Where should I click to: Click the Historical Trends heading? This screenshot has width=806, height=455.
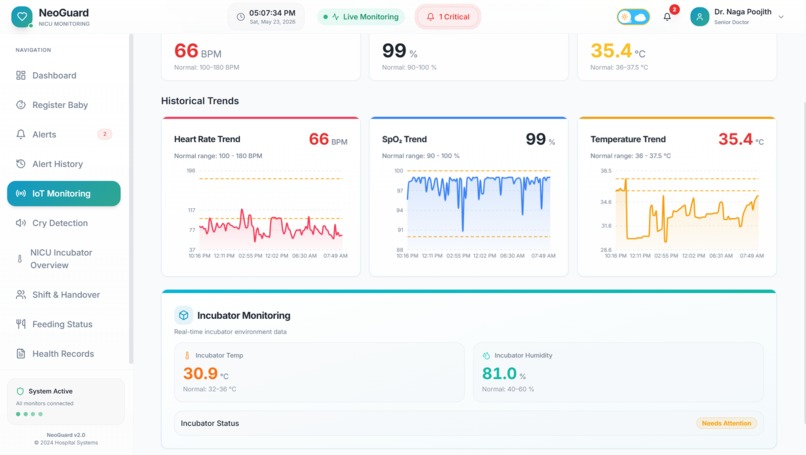click(x=200, y=101)
